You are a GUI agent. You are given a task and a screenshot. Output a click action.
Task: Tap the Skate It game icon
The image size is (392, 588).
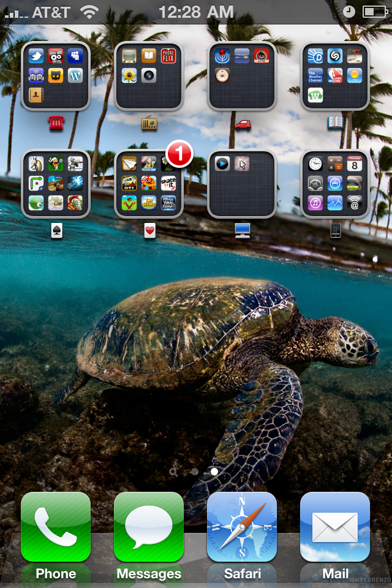tap(168, 183)
